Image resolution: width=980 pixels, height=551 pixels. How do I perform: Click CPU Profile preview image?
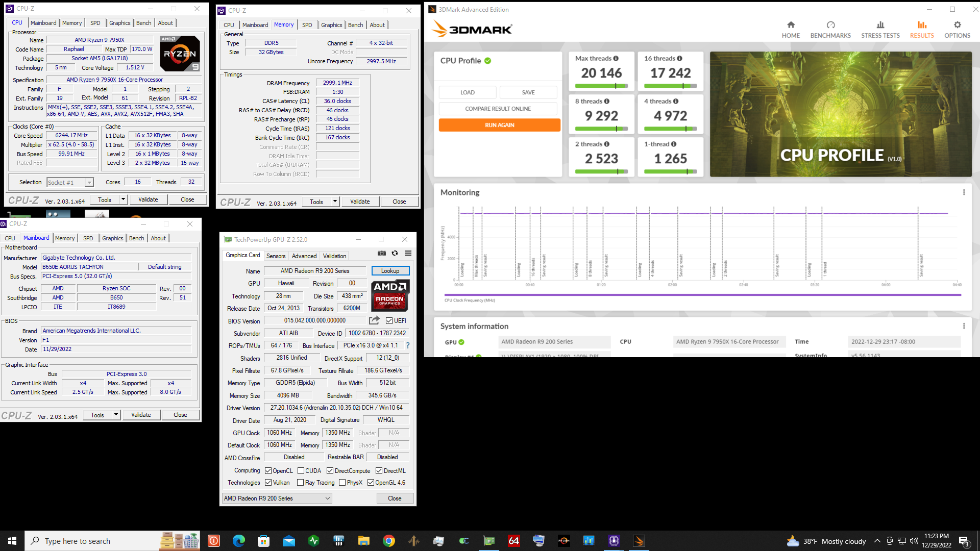click(841, 114)
